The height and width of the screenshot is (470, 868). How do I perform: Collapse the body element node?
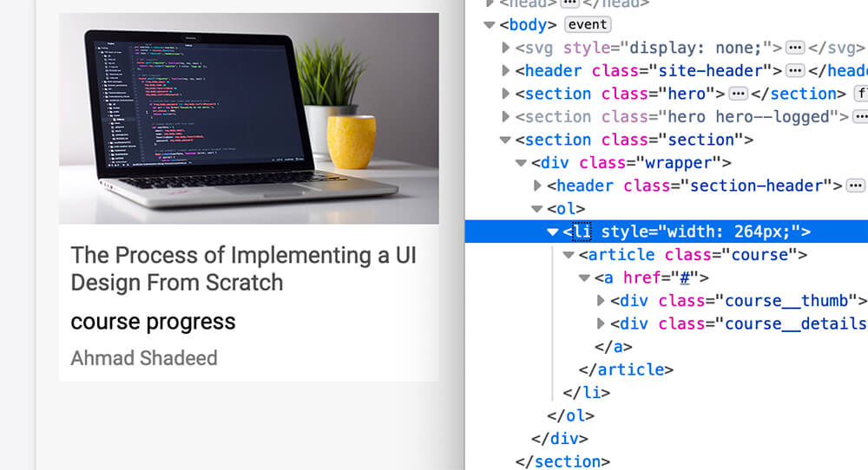[x=490, y=25]
